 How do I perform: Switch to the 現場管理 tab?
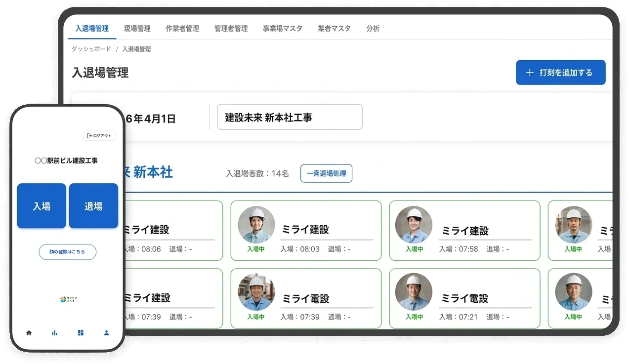137,29
